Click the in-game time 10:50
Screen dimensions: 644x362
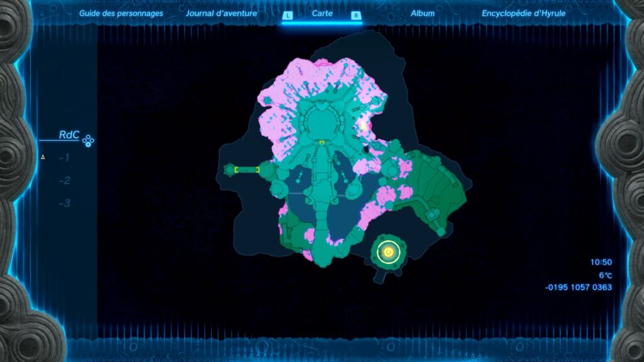click(601, 262)
